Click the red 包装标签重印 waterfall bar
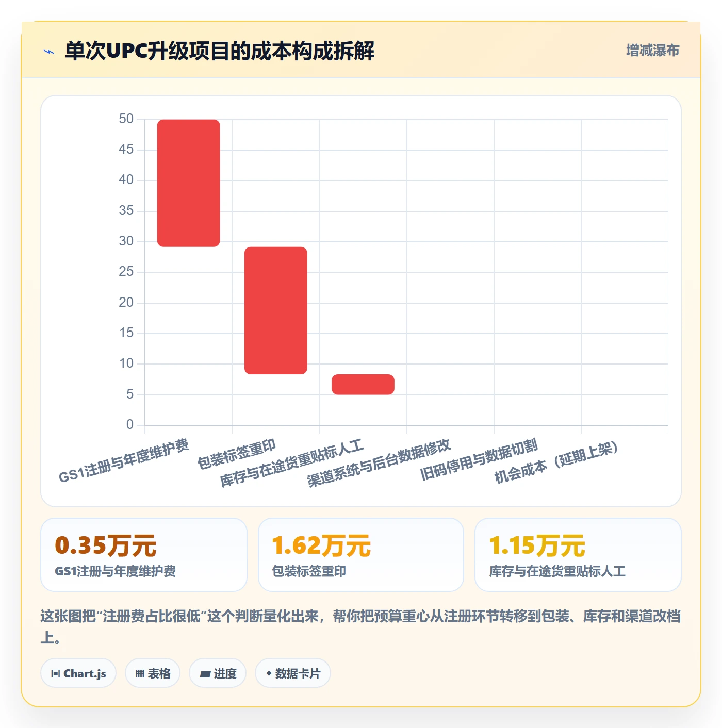The width and height of the screenshot is (722, 728). click(x=276, y=310)
